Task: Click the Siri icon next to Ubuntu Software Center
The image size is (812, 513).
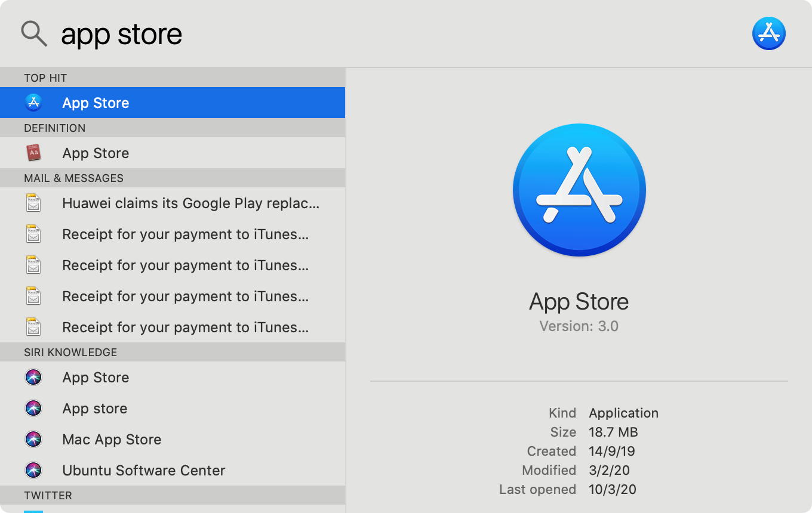Action: point(33,470)
